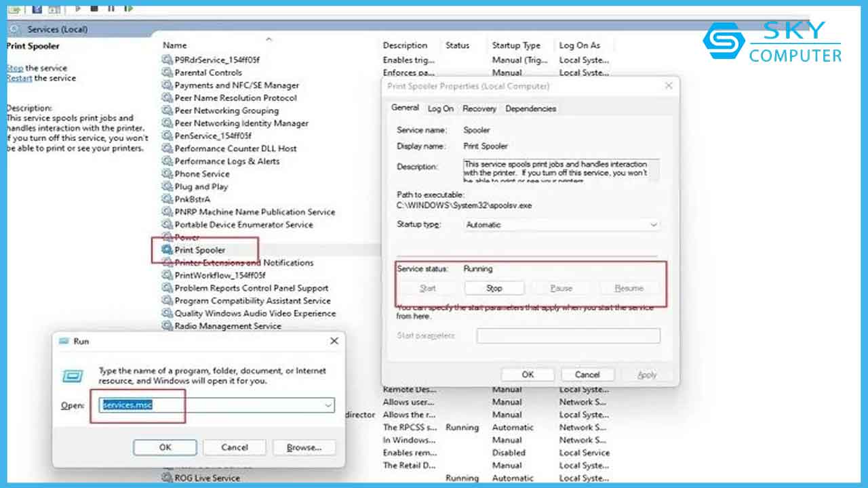Click the Restart Service toolbar icon
Image resolution: width=868 pixels, height=488 pixels.
(x=128, y=8)
